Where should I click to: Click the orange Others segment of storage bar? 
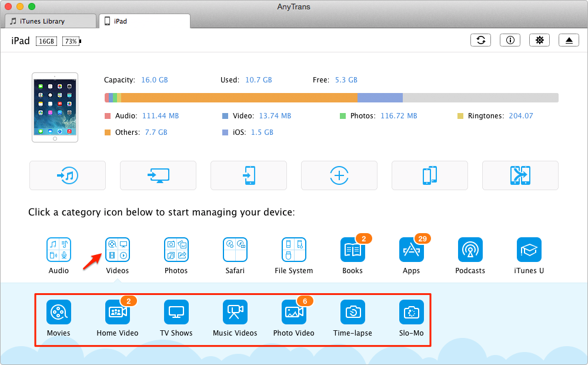(x=239, y=98)
